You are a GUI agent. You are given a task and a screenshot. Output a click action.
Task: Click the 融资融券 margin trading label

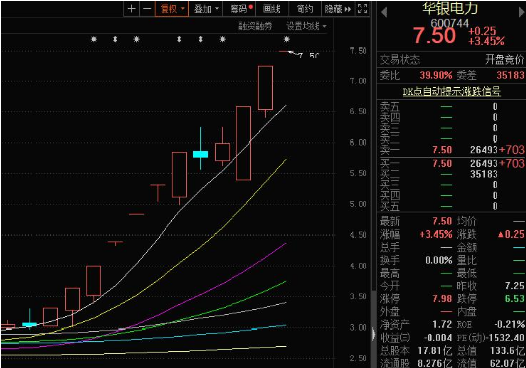(x=255, y=26)
